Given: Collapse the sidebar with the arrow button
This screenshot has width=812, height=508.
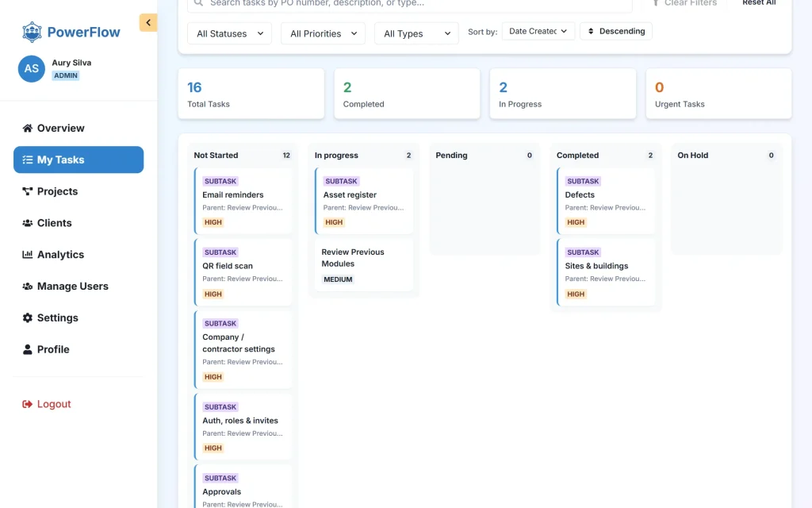Looking at the screenshot, I should point(148,22).
